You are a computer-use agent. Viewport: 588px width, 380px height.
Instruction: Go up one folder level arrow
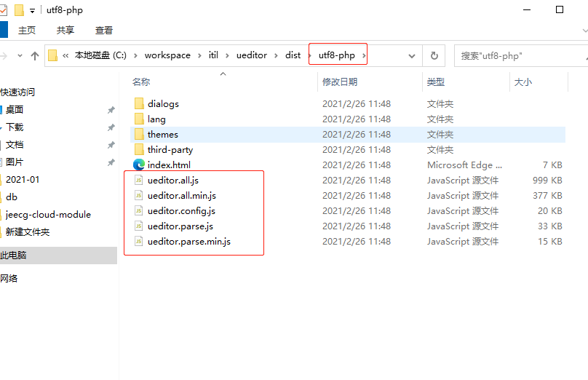point(35,56)
